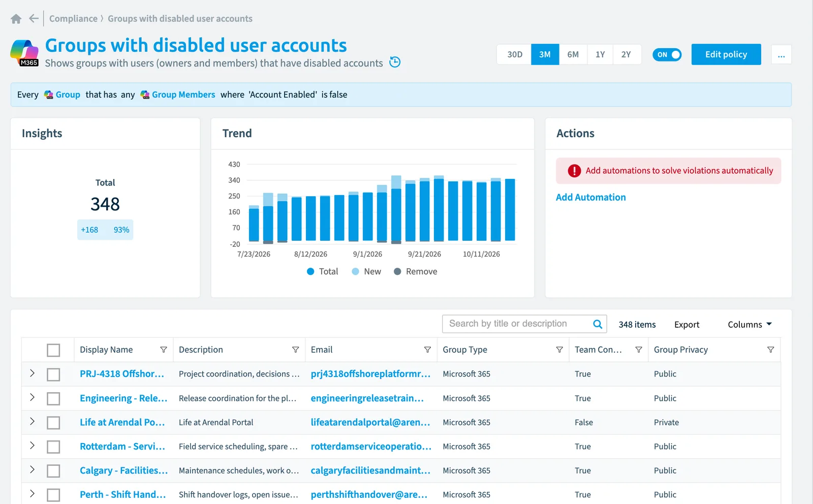Screen dimensions: 813x504
Task: Filter the Group Type column
Action: [559, 350]
